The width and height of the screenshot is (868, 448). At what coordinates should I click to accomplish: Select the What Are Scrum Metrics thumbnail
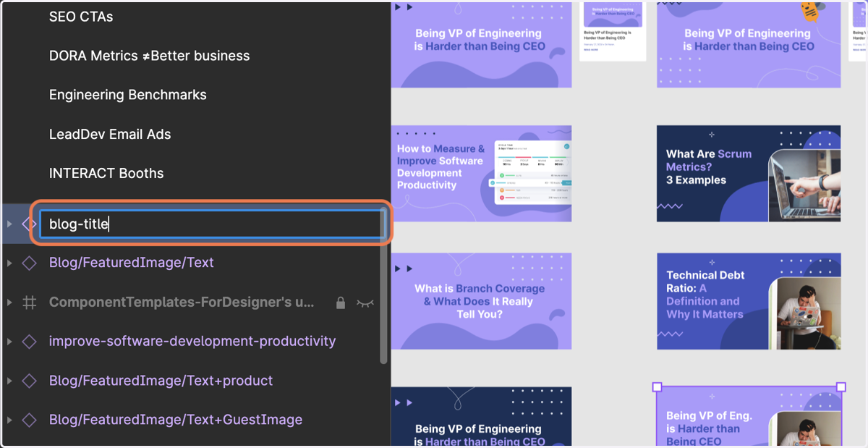click(749, 174)
